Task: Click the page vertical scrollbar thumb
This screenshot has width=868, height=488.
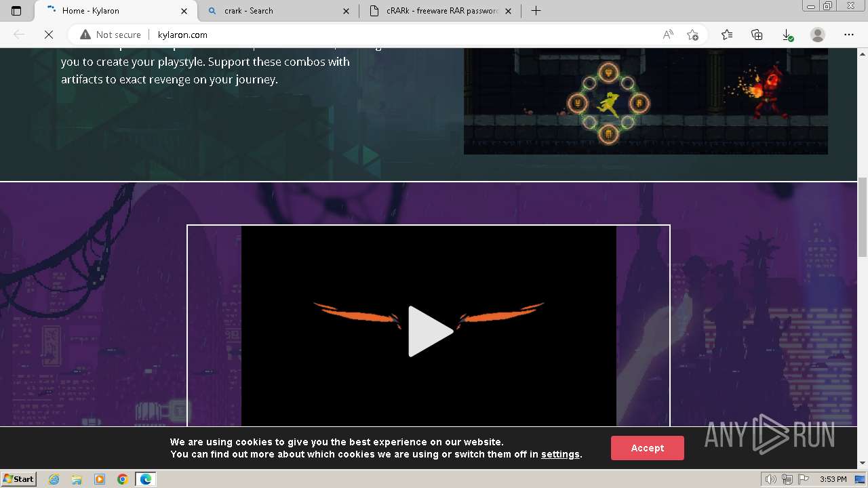Action: pyautogui.click(x=863, y=217)
